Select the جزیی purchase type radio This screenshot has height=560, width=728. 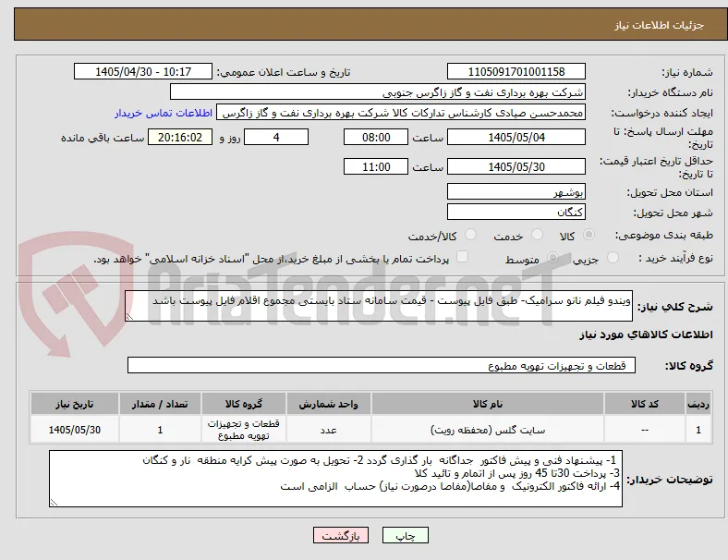tap(613, 257)
